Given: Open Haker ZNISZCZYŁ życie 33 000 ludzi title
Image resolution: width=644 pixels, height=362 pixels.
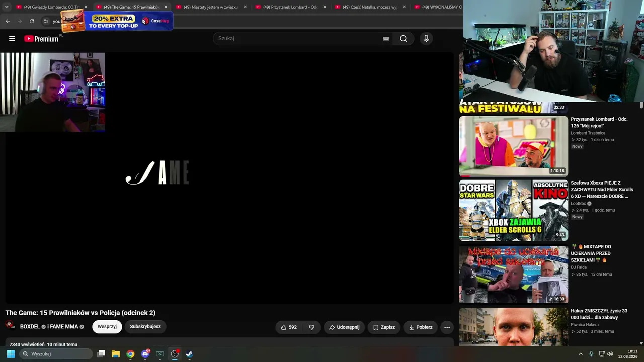Looking at the screenshot, I should pos(599,314).
